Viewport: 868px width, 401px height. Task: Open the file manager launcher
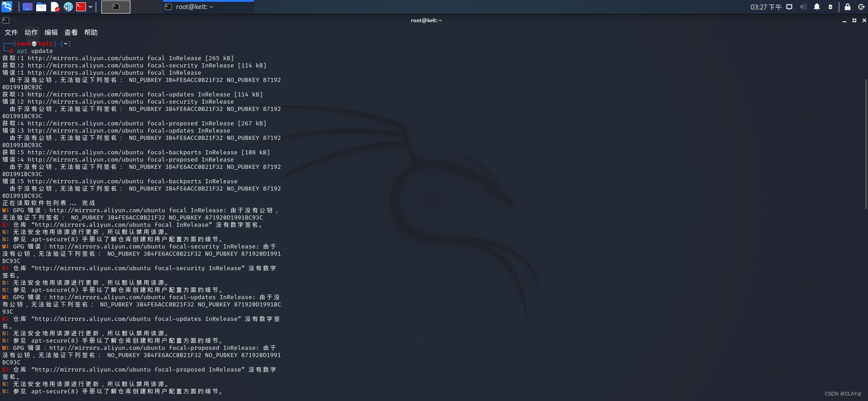pyautogui.click(x=41, y=7)
